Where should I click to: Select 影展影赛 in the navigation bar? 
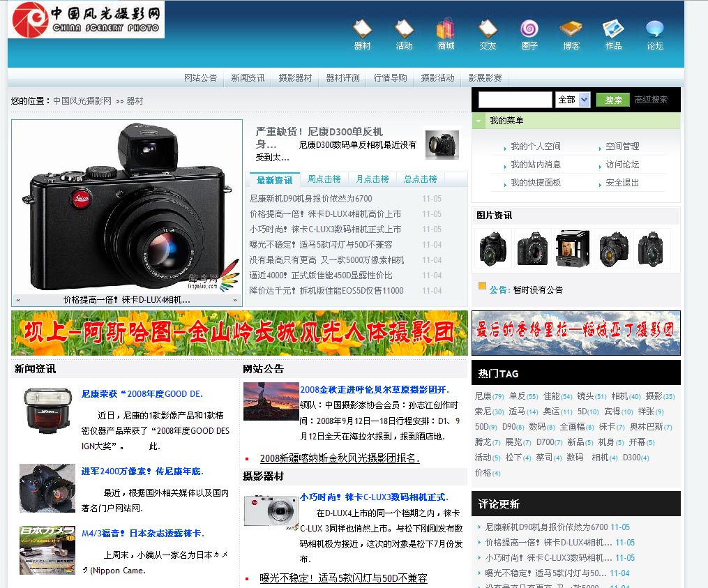(485, 77)
